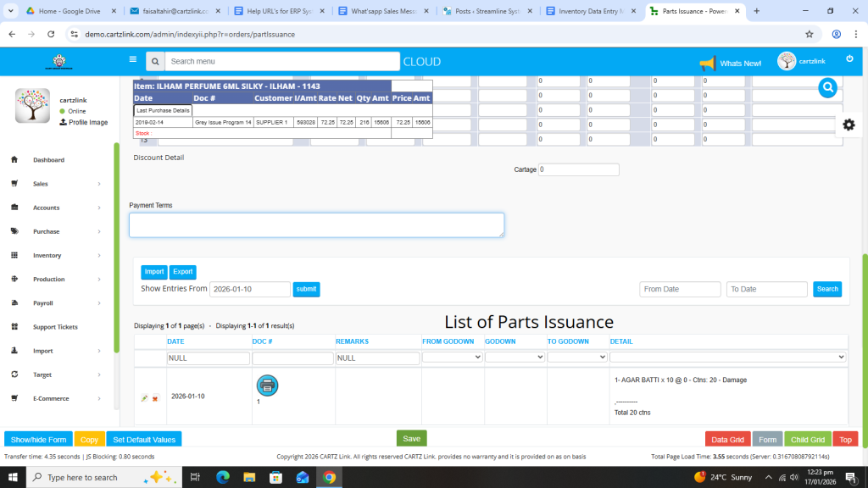Click the print icon in the Doc # column

click(x=267, y=385)
